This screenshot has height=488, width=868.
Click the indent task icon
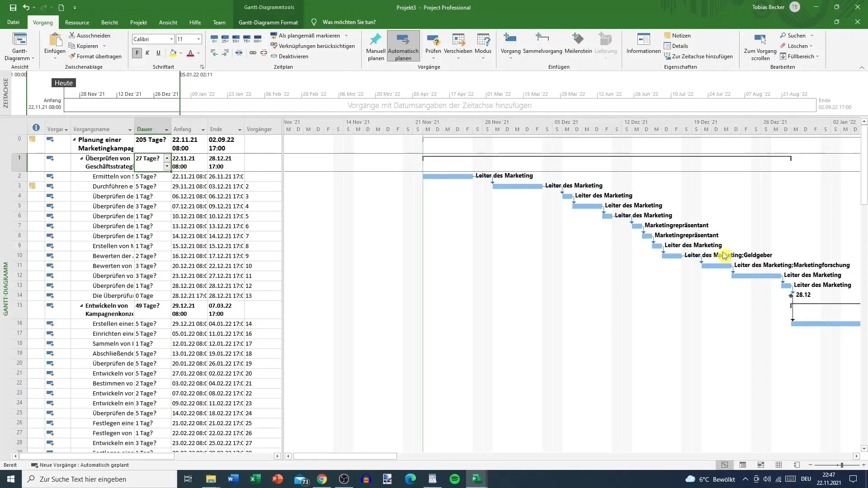click(225, 53)
